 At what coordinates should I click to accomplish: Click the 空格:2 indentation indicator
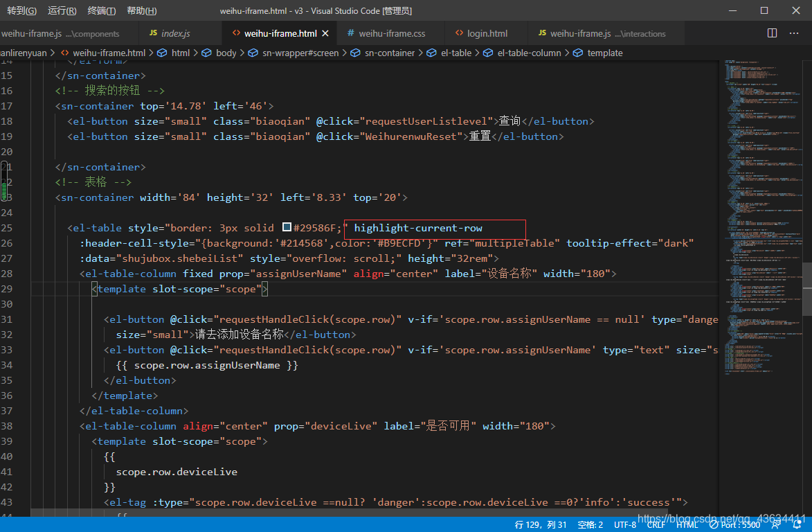[591, 524]
